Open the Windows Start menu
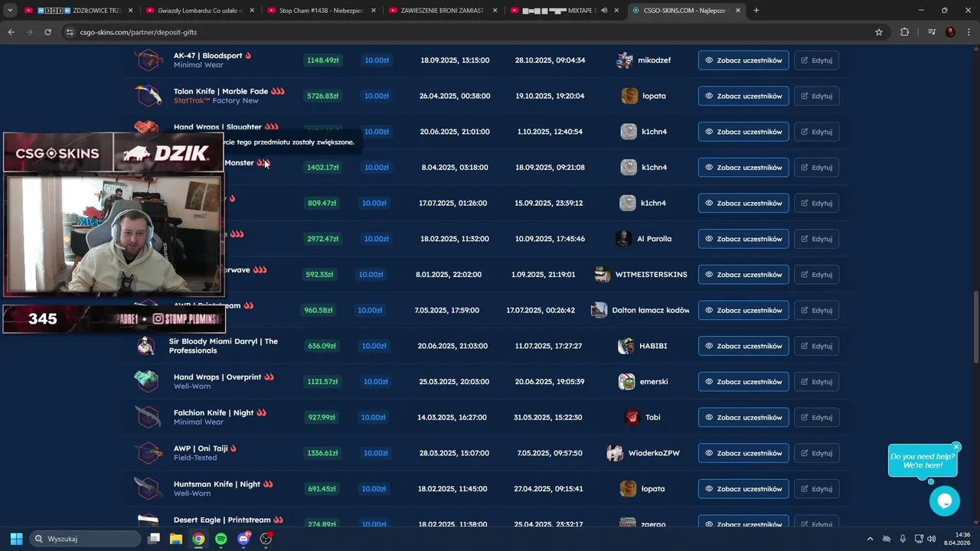Screen dimensions: 980x551 click(16, 539)
